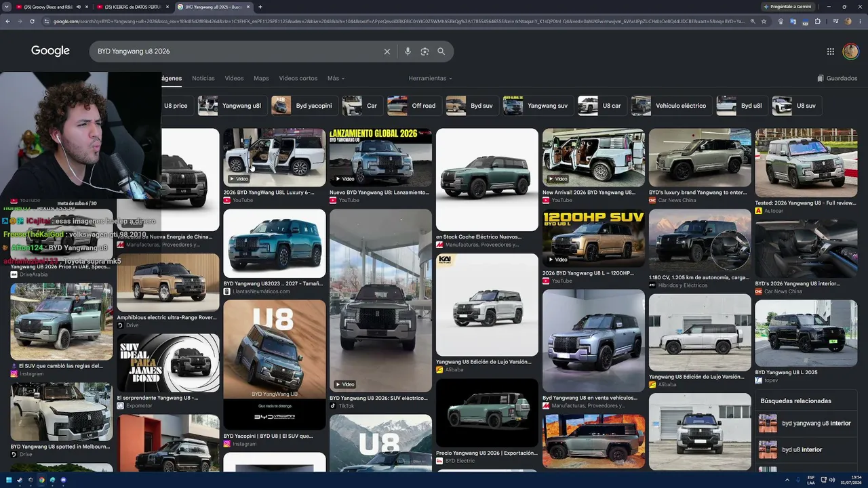Clear the search box text

pyautogui.click(x=387, y=52)
